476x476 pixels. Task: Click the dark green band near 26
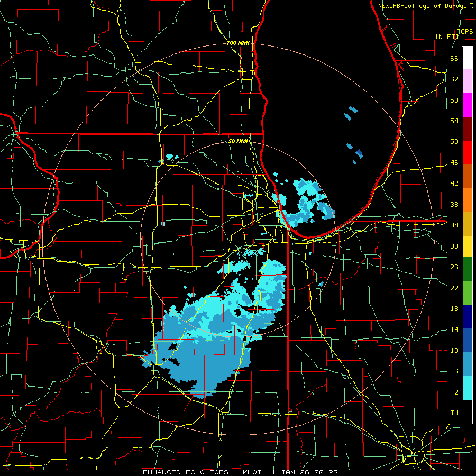coord(467,269)
